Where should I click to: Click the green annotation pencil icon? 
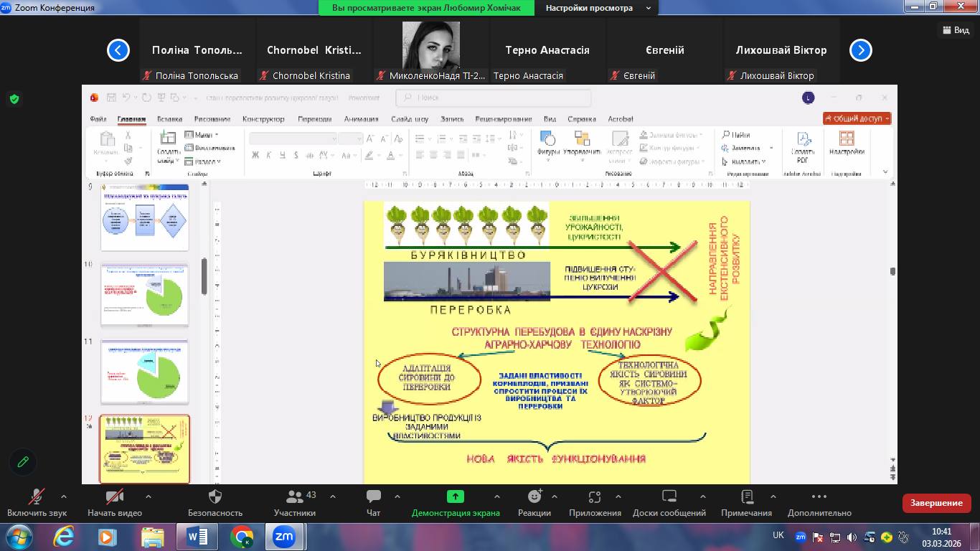click(x=23, y=462)
